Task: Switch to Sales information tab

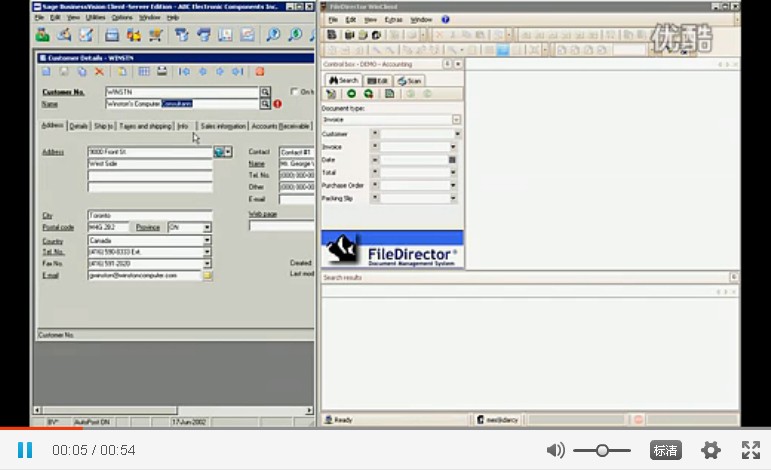Action: 223,126
